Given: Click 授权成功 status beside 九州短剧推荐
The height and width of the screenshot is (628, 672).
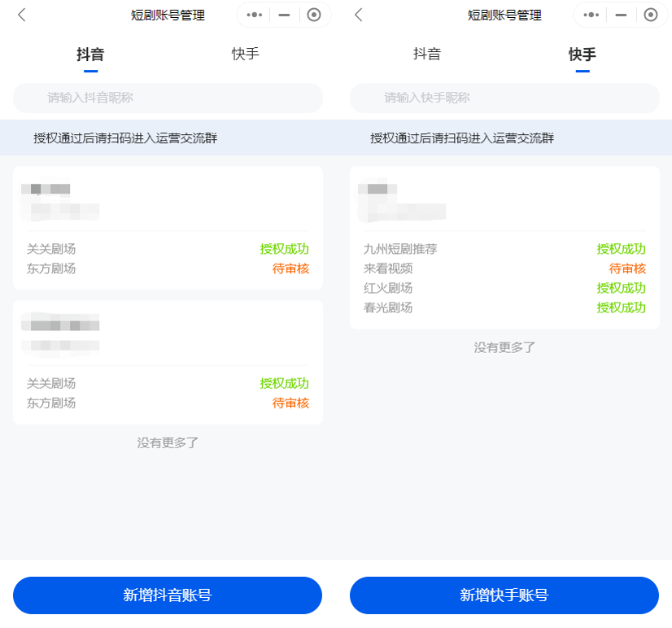Looking at the screenshot, I should pos(622,249).
